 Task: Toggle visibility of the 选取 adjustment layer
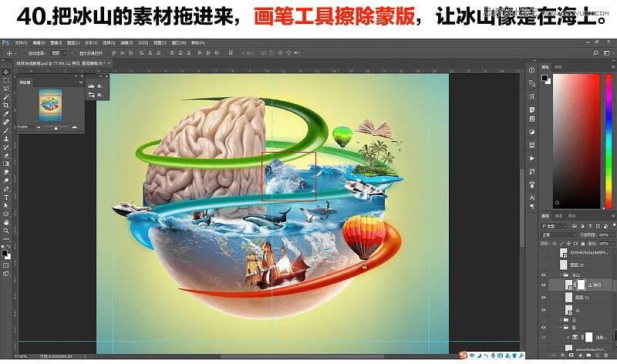pos(544,337)
